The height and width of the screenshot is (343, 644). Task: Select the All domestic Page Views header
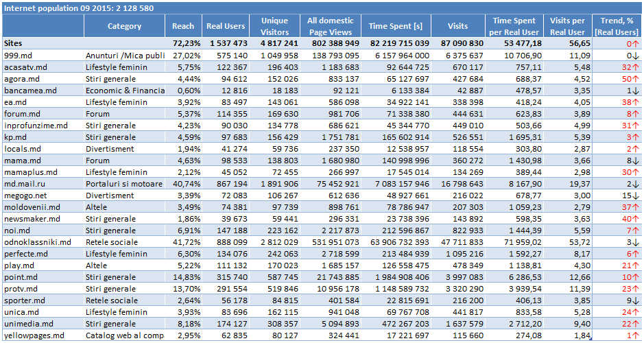[x=331, y=26]
